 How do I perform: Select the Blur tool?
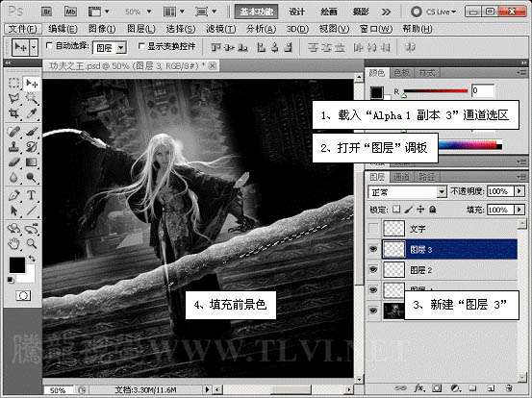coord(13,177)
